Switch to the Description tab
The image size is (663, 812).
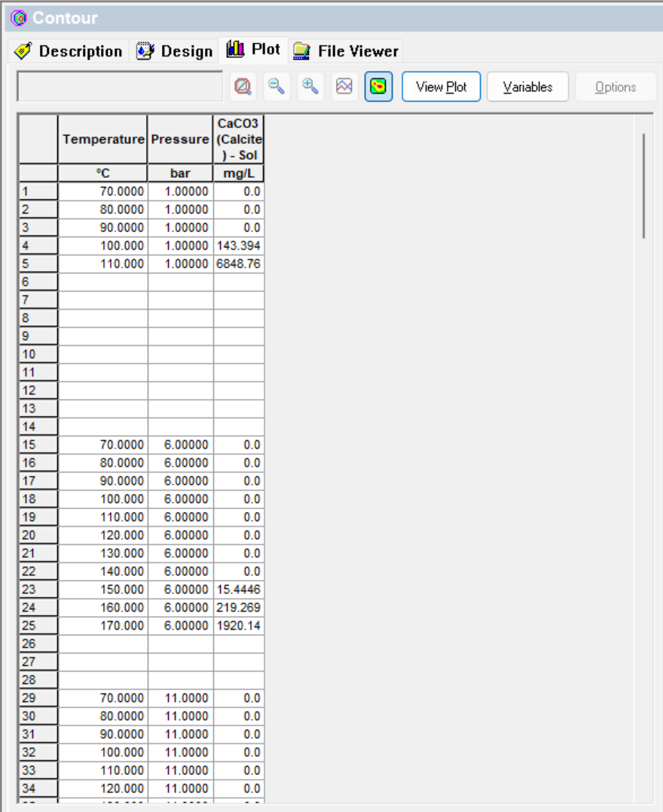tap(69, 51)
